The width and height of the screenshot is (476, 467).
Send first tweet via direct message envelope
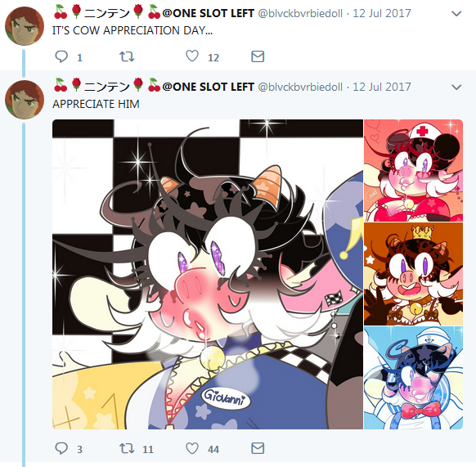(258, 56)
